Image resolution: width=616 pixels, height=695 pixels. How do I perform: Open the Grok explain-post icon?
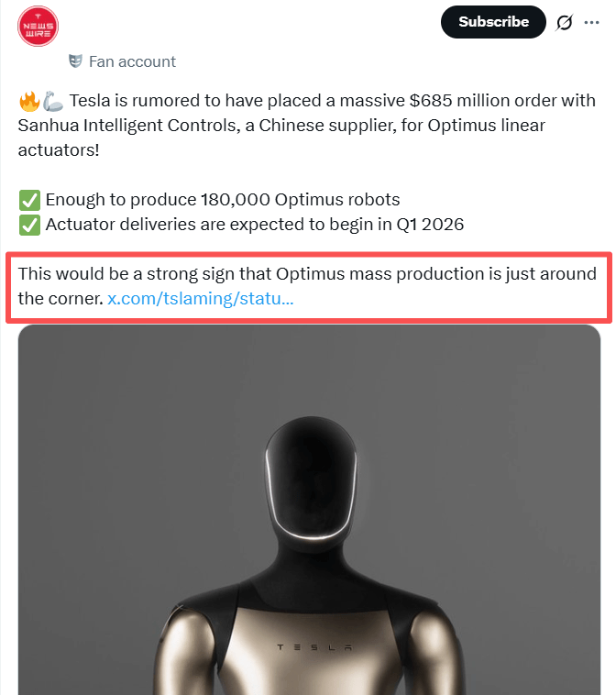point(565,22)
